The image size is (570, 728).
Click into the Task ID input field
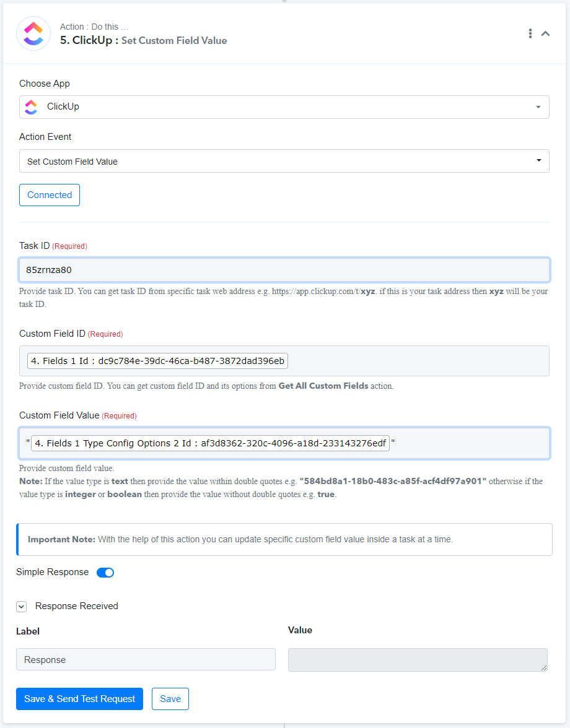point(284,270)
